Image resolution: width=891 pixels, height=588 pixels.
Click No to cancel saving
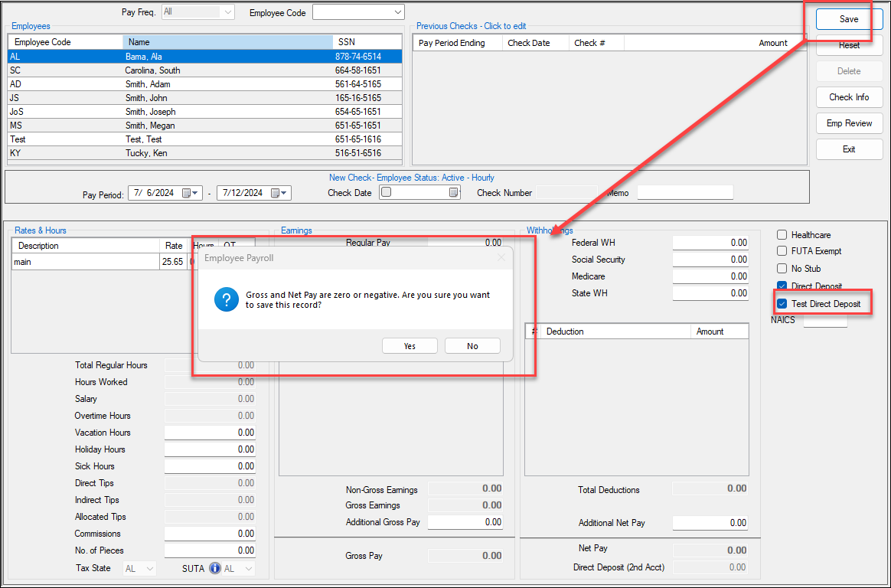[472, 345]
